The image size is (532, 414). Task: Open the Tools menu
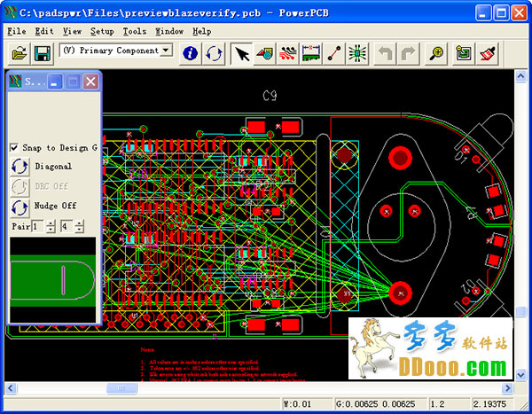coord(135,31)
